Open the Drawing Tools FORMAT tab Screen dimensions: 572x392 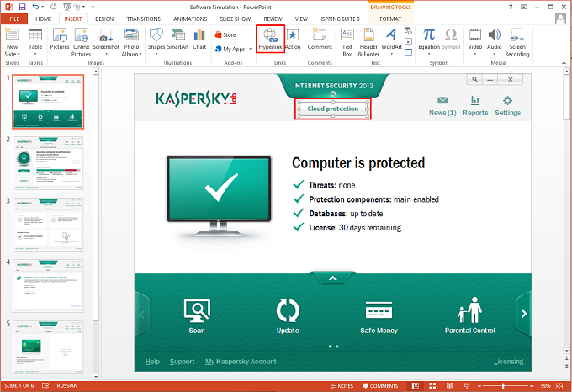coord(390,19)
